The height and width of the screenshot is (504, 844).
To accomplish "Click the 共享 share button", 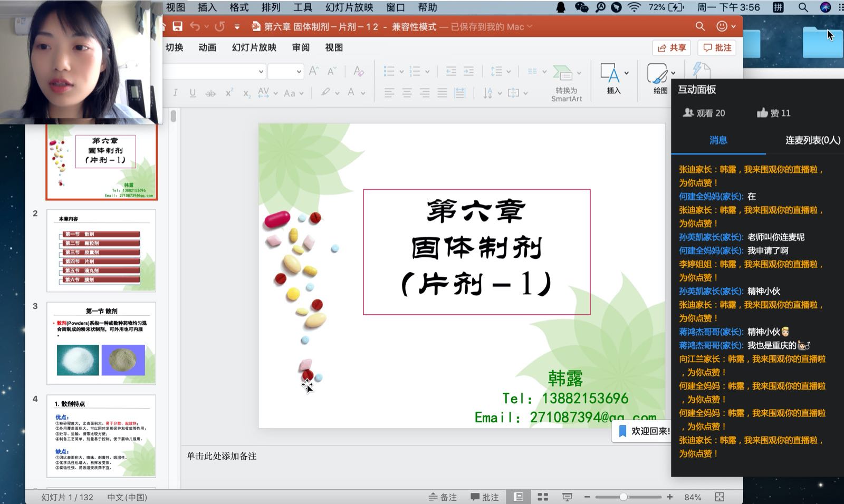I will 672,48.
